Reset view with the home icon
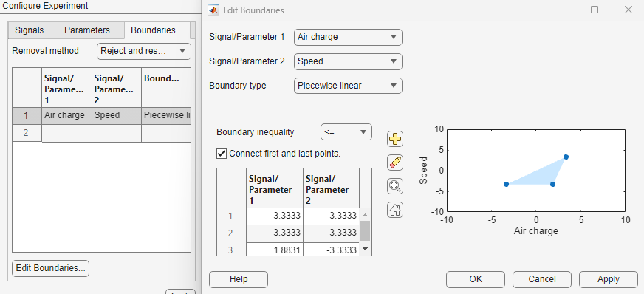 click(x=395, y=211)
